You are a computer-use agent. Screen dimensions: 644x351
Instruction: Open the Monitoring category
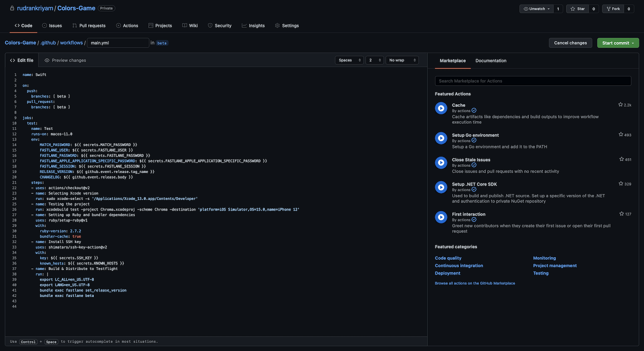[544, 258]
